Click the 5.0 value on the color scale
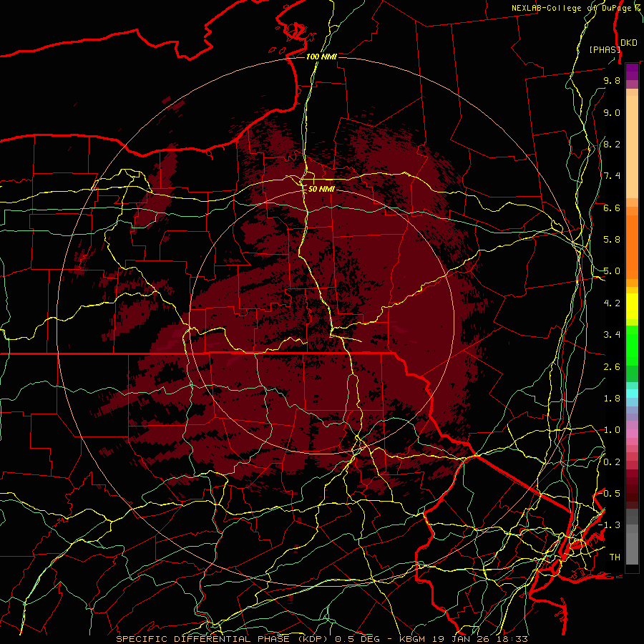 tap(612, 271)
